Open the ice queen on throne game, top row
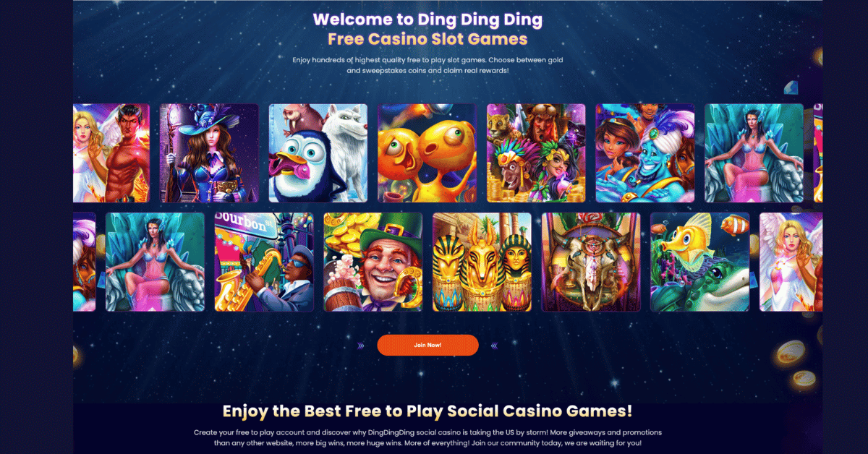Image resolution: width=868 pixels, height=454 pixels. click(x=754, y=153)
